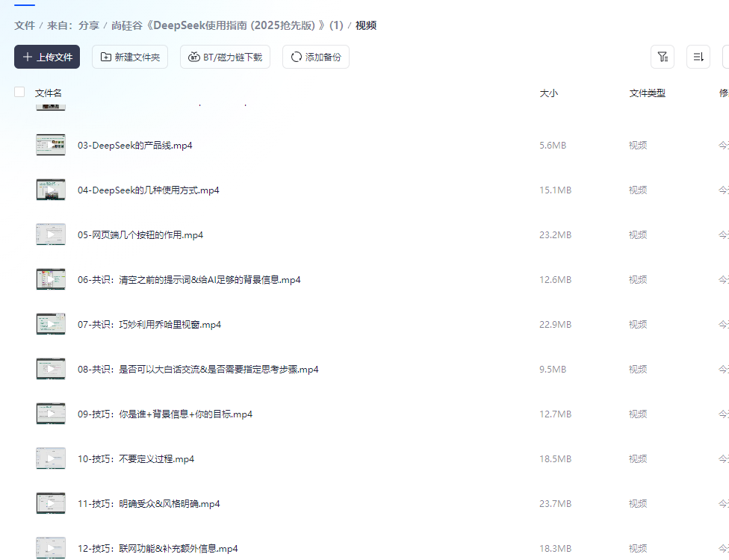Toggle the select-all checkbox beside 文件名
The width and height of the screenshot is (729, 560).
click(19, 92)
